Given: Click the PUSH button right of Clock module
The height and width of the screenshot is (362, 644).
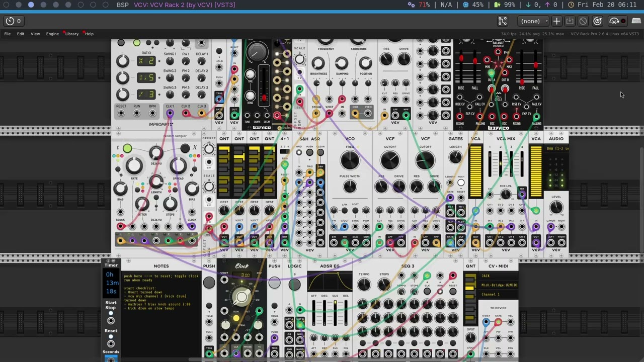Looking at the screenshot, I should tap(274, 283).
